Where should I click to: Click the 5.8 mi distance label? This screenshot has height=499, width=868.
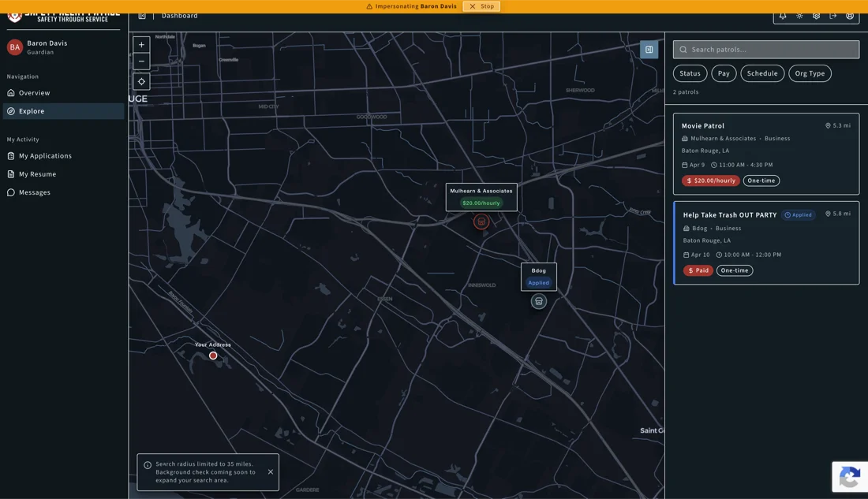[x=837, y=214]
